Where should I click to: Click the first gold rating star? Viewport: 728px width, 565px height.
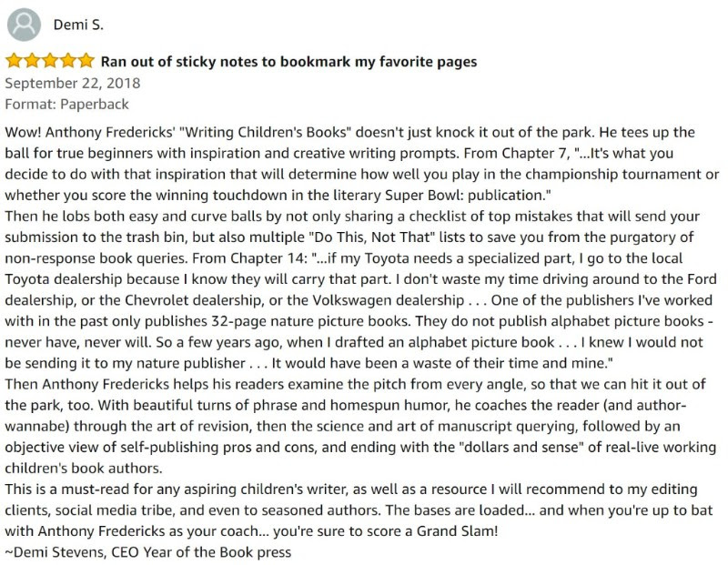[x=14, y=61]
